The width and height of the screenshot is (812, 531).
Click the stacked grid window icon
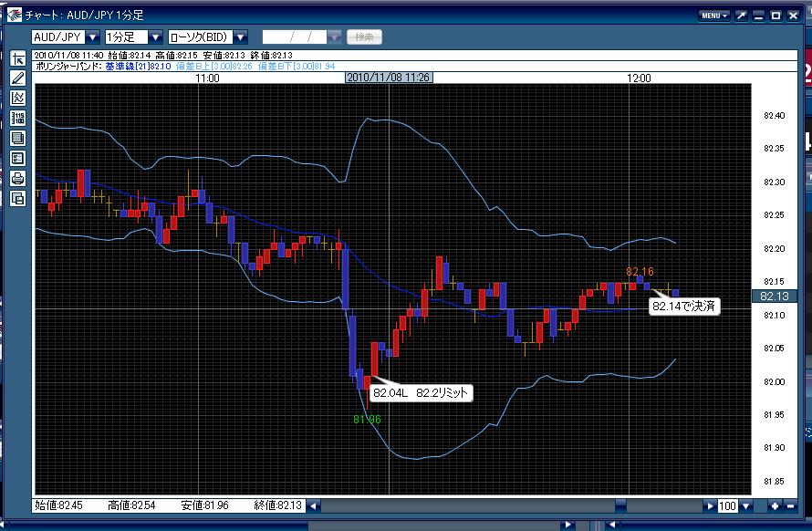17,139
